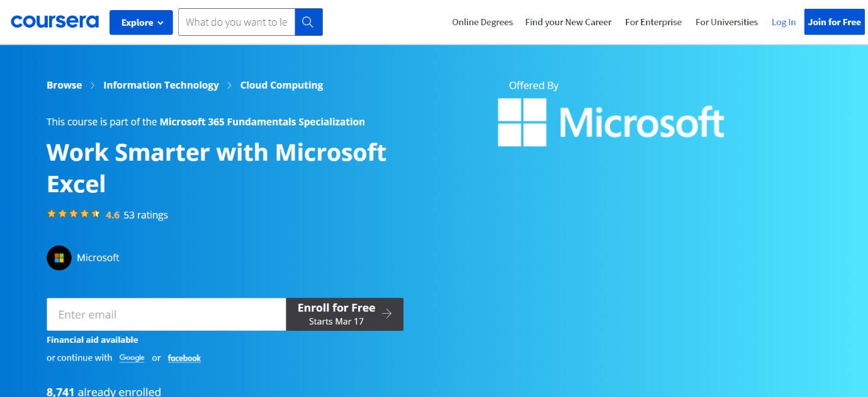Click Financial aid available link

pyautogui.click(x=93, y=340)
